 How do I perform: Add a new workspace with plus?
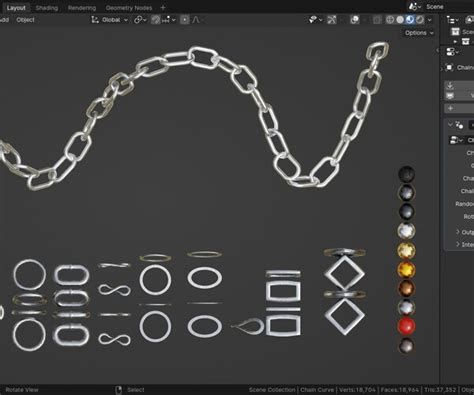point(163,7)
